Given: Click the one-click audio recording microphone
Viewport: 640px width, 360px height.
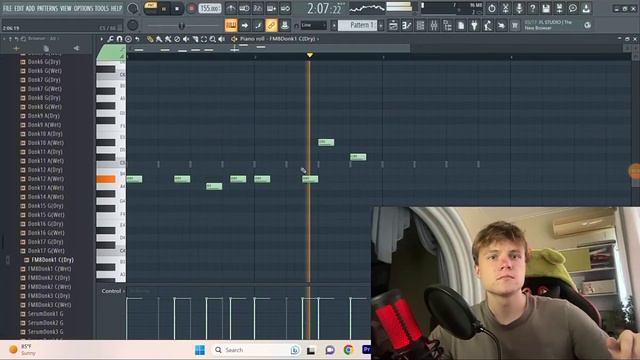Looking at the screenshot, I should [519, 8].
